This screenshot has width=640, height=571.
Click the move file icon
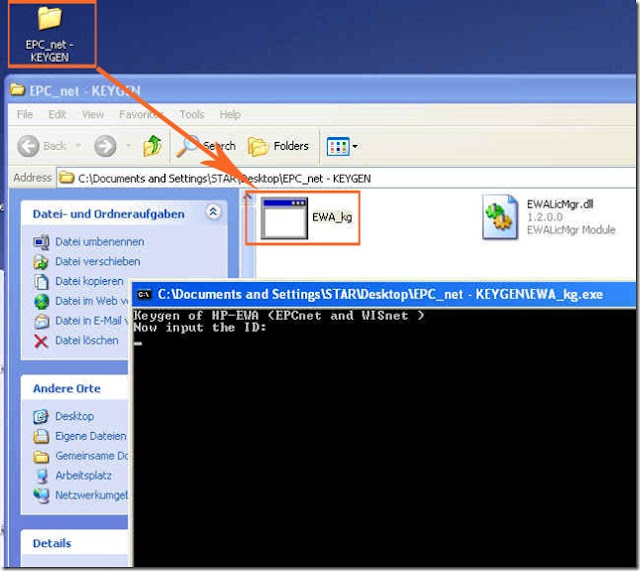(x=41, y=262)
